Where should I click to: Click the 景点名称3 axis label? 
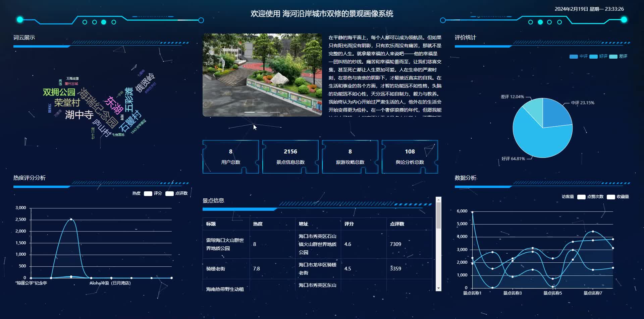513,293
